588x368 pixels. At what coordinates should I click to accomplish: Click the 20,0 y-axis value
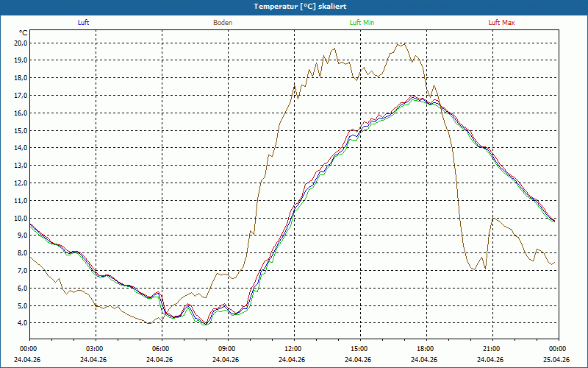21,43
